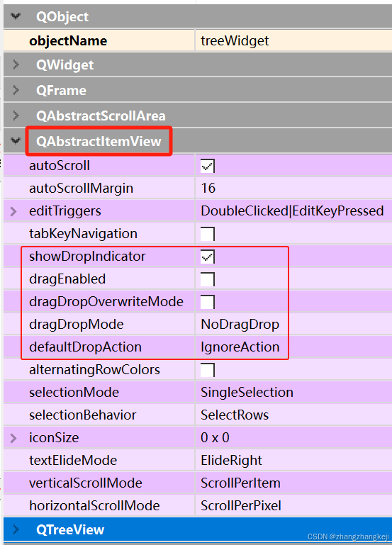Open the horizontalScrollMode ScrollPerPixel value
Viewport: 392px width, 545px height.
coord(241,505)
